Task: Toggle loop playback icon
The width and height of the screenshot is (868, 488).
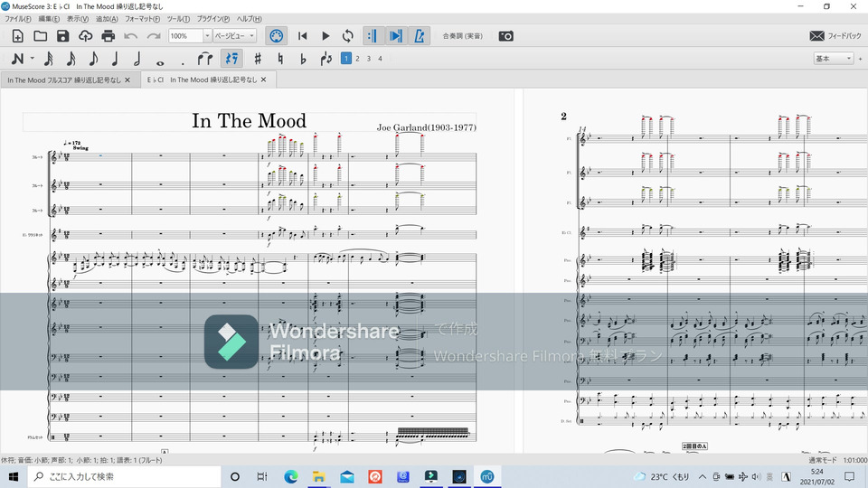Action: click(347, 36)
